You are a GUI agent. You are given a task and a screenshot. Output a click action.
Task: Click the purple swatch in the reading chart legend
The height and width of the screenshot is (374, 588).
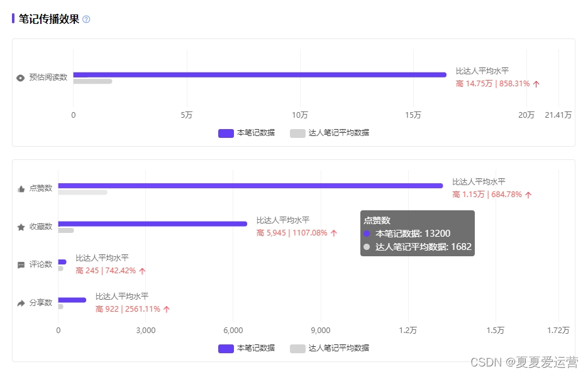click(x=226, y=133)
